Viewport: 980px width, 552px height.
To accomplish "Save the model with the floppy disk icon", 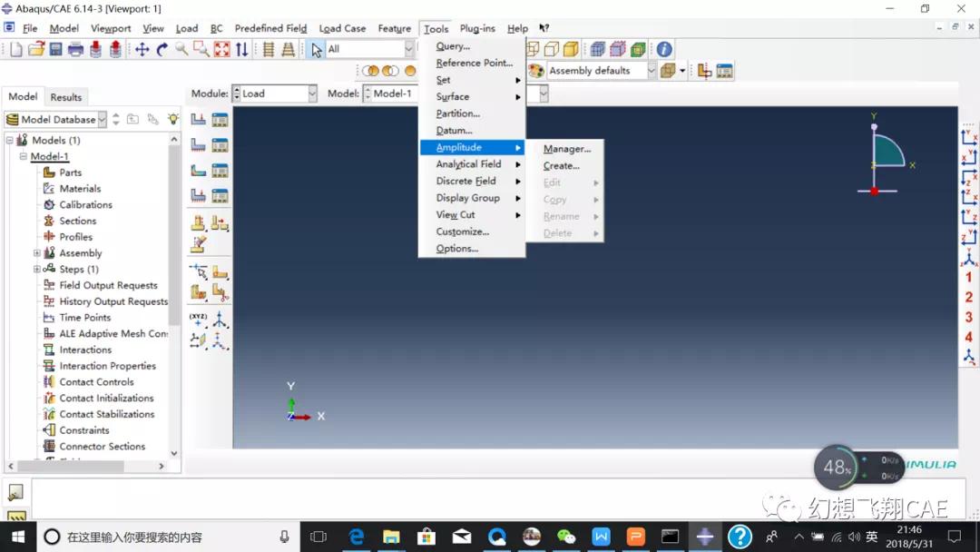I will (x=56, y=49).
